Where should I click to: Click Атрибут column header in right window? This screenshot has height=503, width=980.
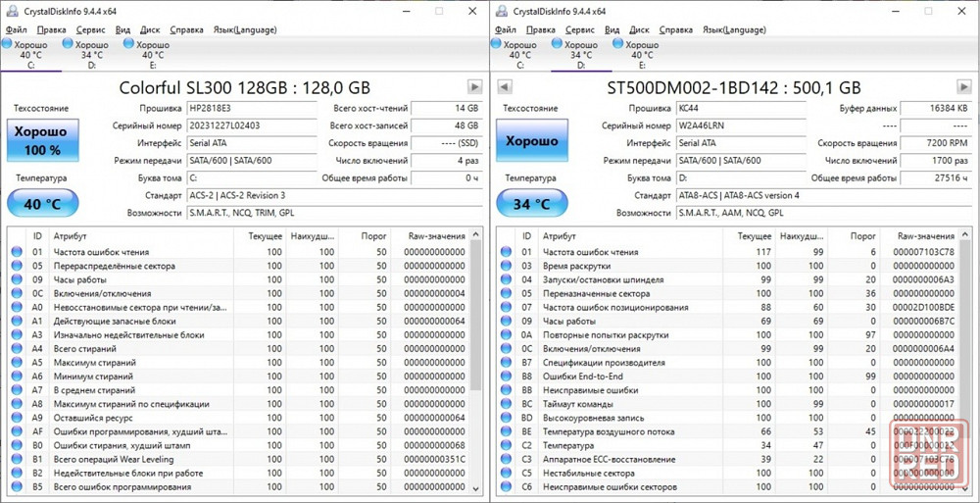(631, 236)
